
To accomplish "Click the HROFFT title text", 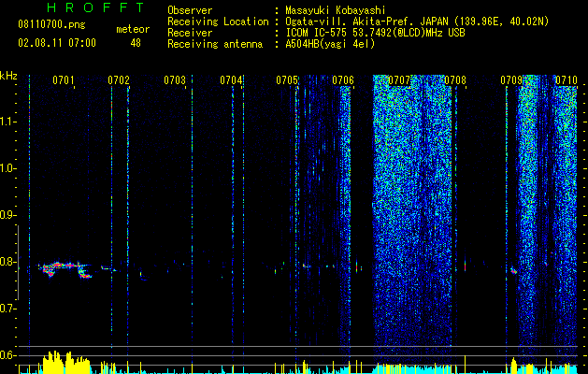I will coord(96,7).
